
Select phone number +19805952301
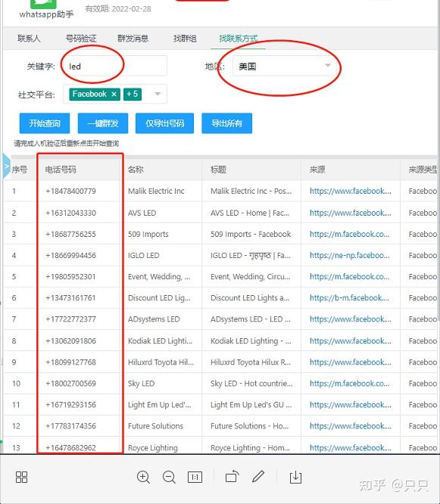pyautogui.click(x=70, y=276)
